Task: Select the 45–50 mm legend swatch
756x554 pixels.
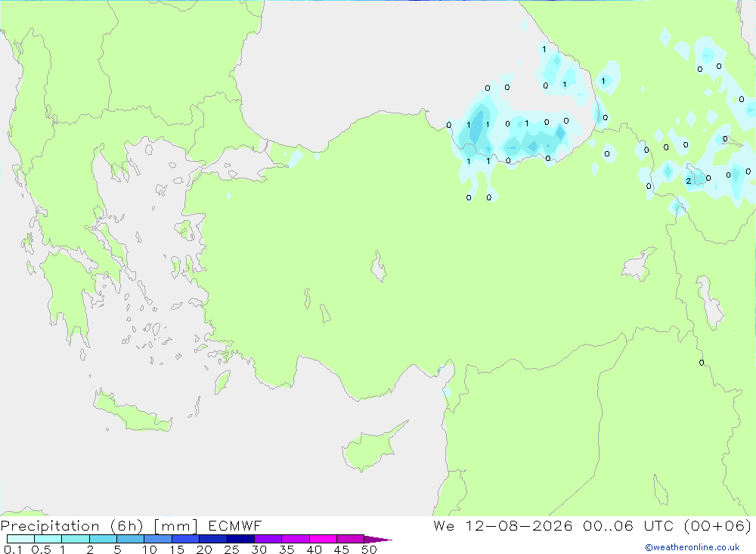Action: click(351, 539)
